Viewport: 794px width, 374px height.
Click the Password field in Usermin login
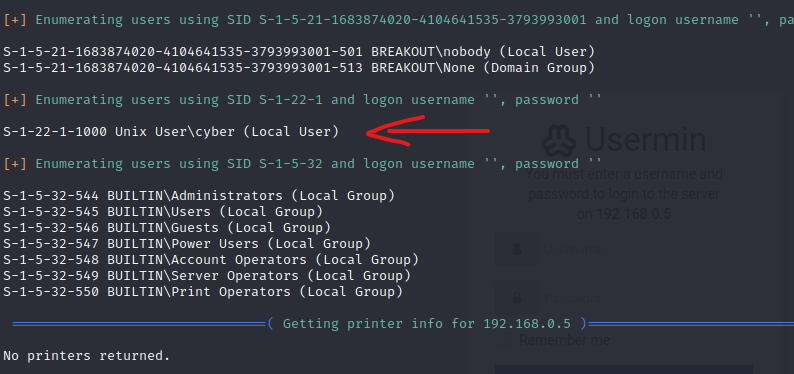(x=646, y=298)
